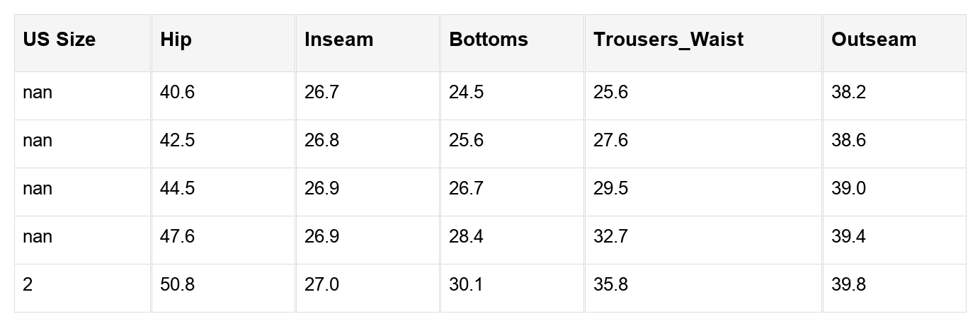Click the Outseam column header

pos(873,40)
